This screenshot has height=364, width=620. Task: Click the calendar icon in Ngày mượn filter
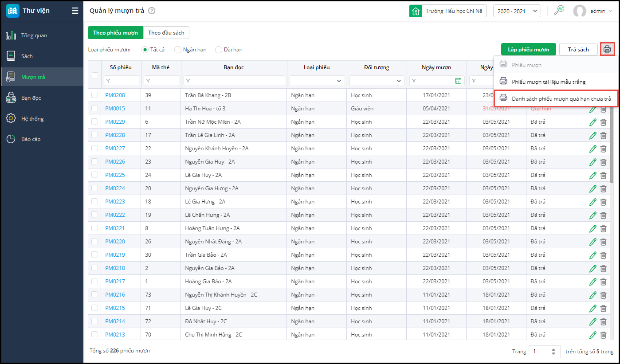coord(458,81)
